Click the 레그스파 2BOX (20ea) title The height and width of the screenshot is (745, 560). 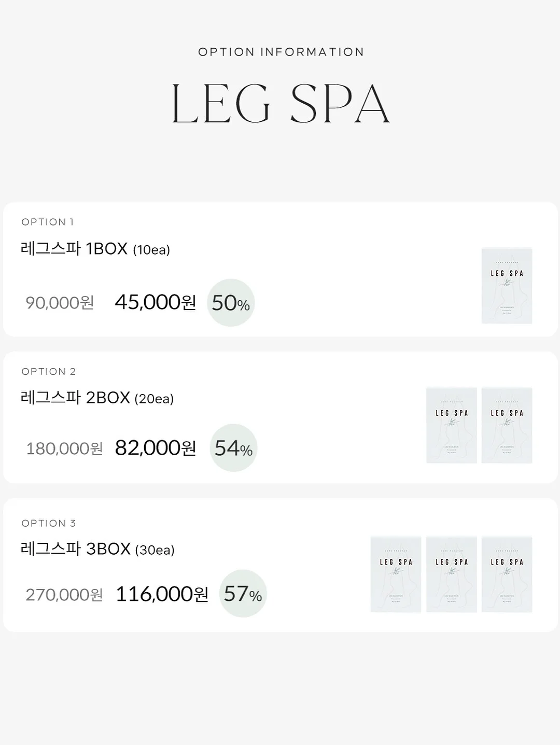(x=97, y=398)
